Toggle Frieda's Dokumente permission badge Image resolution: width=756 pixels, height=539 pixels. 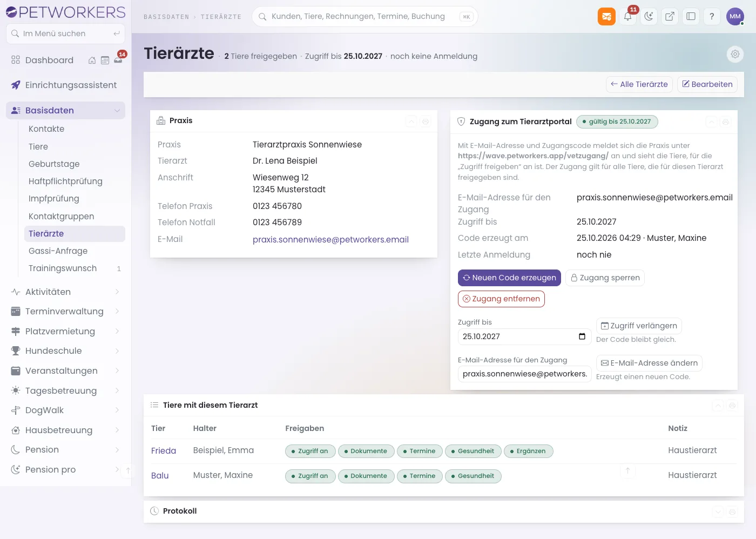tap(366, 451)
